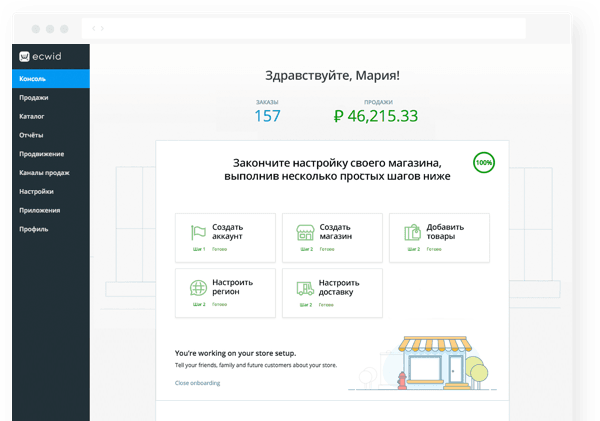
Task: Click You're working on your store setup text
Action: [x=235, y=353]
